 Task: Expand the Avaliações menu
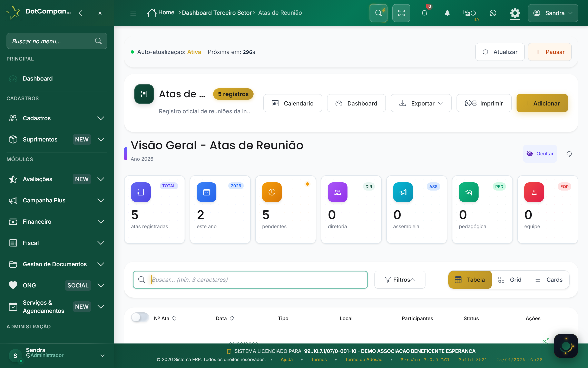coord(57,179)
